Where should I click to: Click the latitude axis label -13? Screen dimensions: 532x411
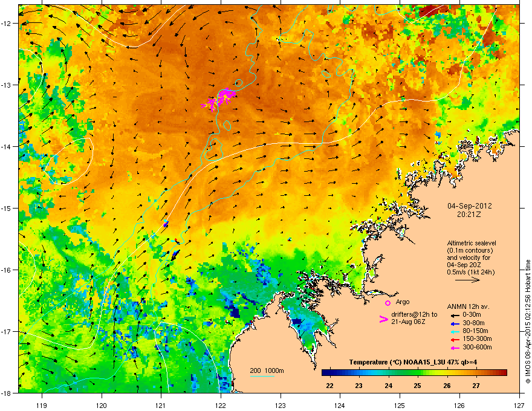coord(6,85)
